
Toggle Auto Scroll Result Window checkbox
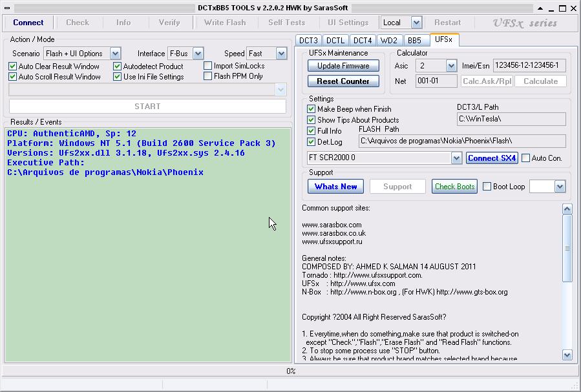pos(12,77)
